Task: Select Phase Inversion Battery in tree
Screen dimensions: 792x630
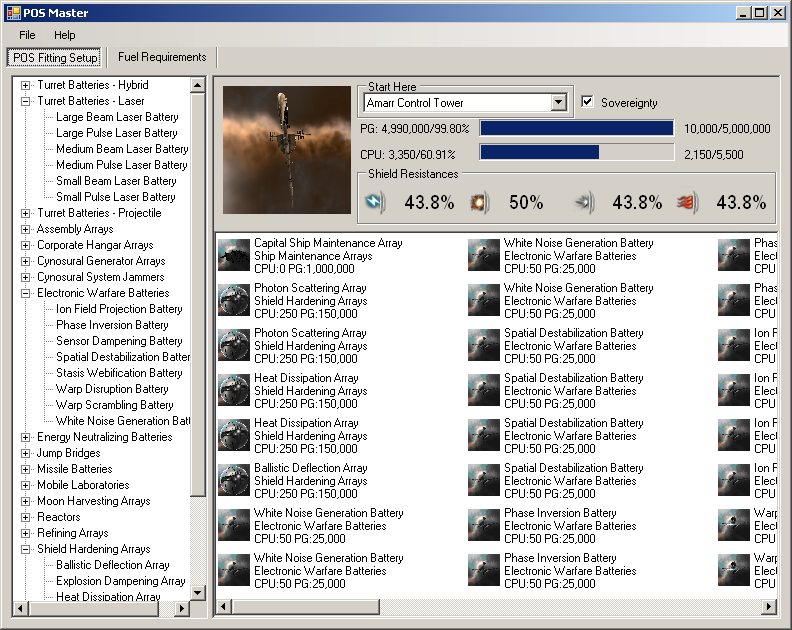Action: 112,325
